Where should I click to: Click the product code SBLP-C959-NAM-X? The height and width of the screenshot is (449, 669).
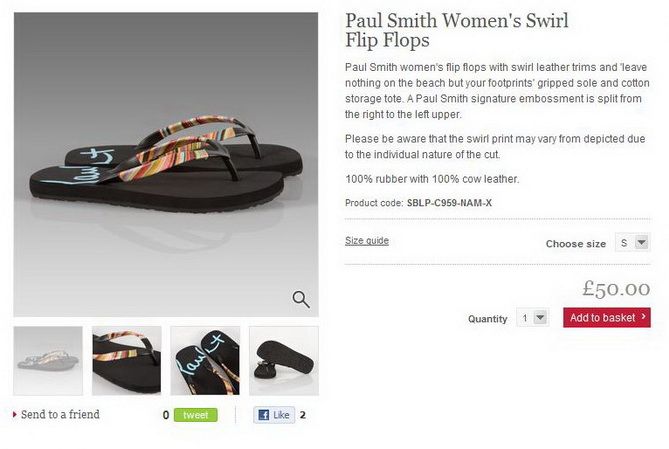click(449, 203)
